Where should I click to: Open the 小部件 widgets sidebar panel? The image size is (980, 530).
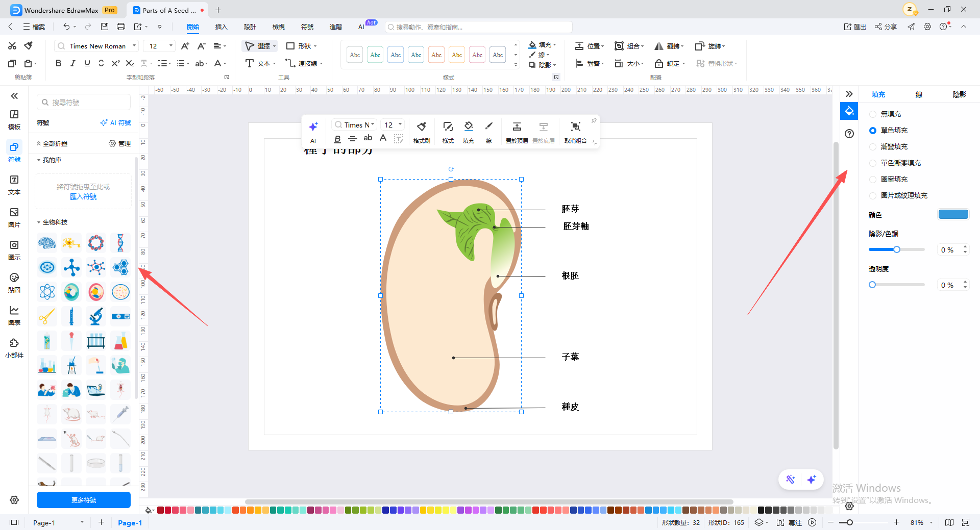pyautogui.click(x=14, y=348)
